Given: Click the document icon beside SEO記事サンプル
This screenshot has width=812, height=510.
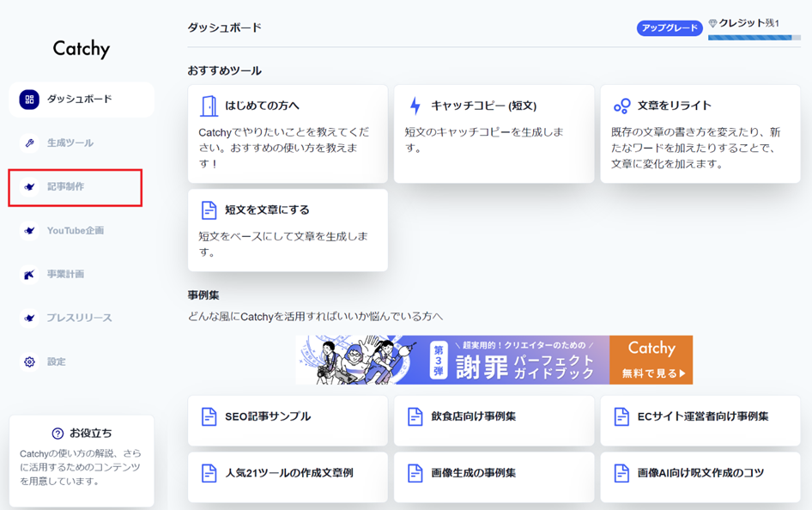Looking at the screenshot, I should (x=209, y=416).
